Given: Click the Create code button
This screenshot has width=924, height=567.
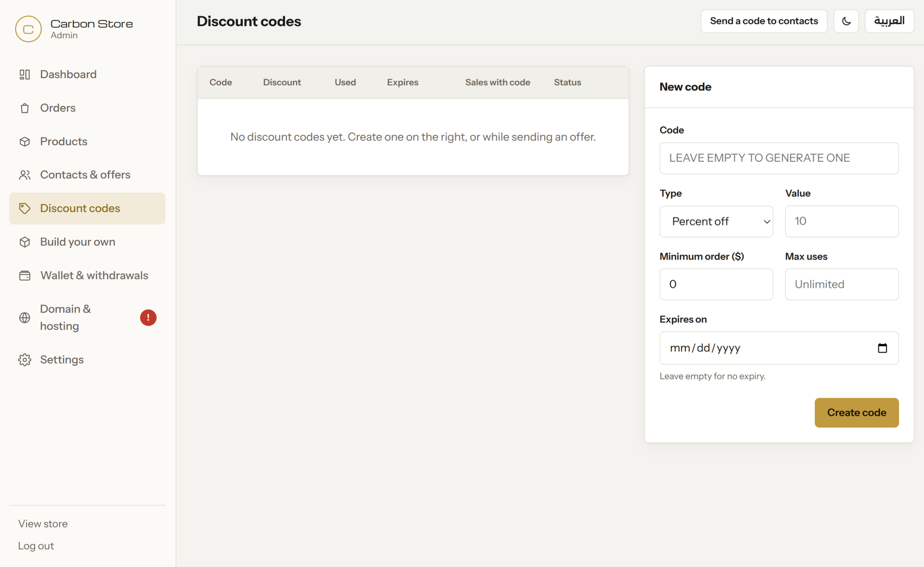Looking at the screenshot, I should [x=856, y=413].
